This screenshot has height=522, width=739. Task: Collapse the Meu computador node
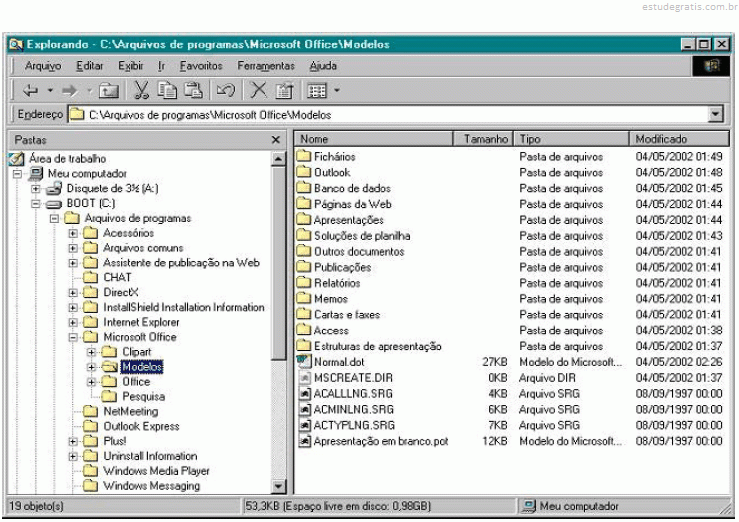click(17, 174)
